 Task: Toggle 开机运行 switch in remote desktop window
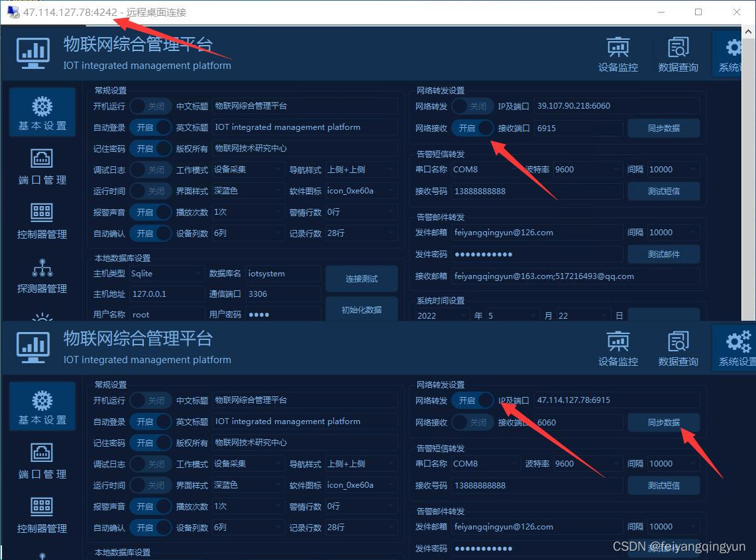(x=150, y=106)
